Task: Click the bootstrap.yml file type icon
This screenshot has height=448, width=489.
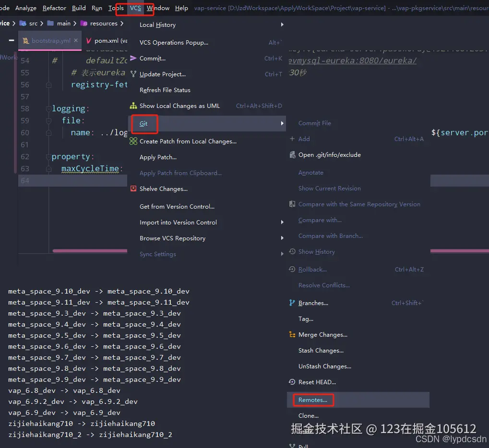Action: [x=26, y=41]
